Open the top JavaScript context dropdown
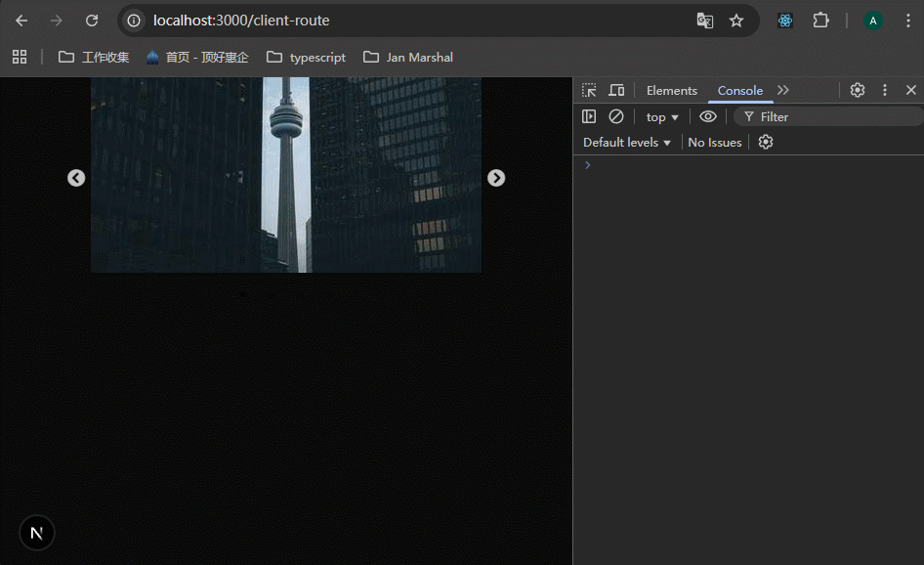Viewport: 924px width, 565px height. 662,117
